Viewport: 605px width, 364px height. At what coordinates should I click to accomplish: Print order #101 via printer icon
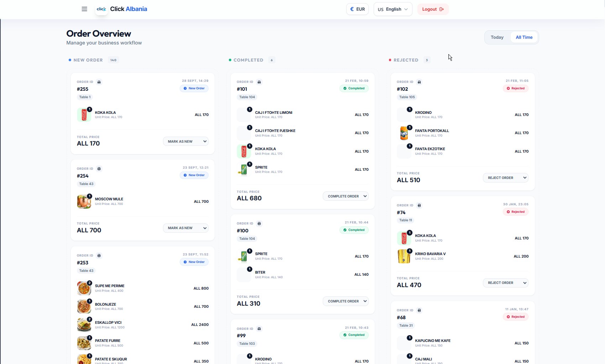coord(259,82)
